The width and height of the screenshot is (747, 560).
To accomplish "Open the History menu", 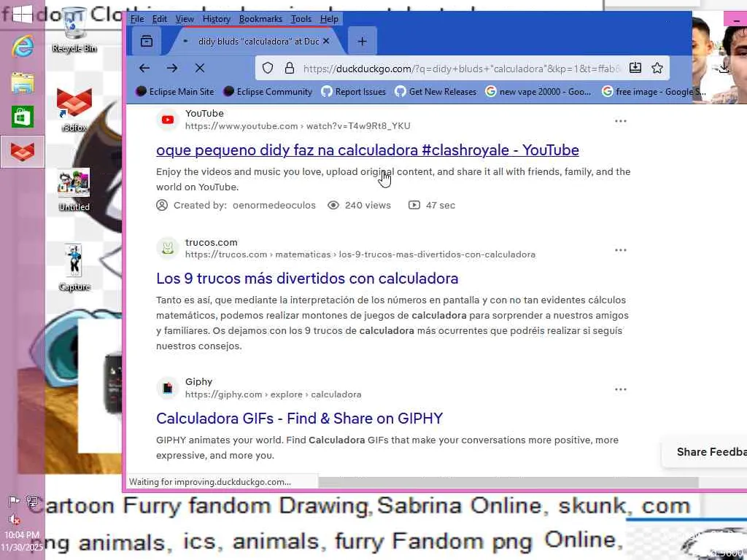I will (x=216, y=19).
